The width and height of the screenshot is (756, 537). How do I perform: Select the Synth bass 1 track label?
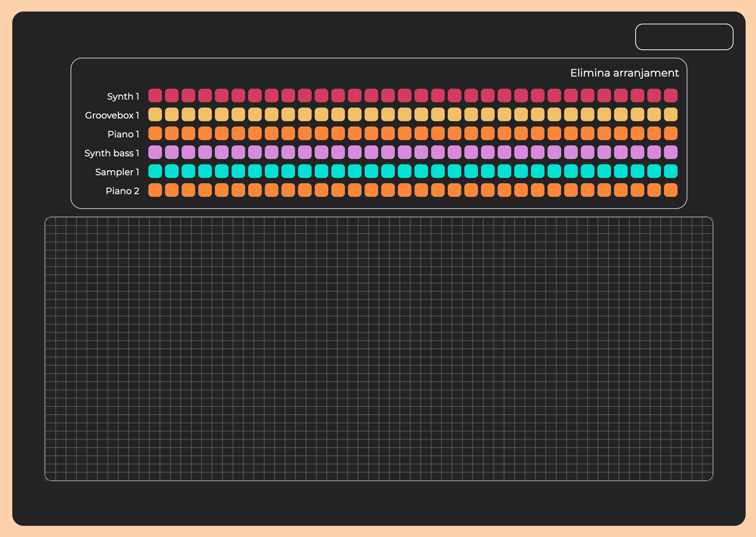pos(111,153)
